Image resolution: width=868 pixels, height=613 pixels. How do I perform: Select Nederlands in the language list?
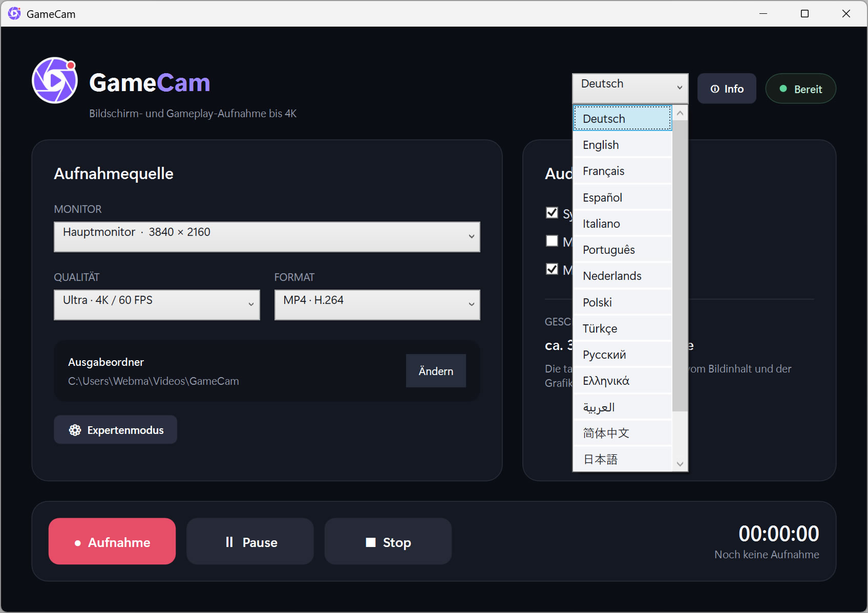(622, 276)
